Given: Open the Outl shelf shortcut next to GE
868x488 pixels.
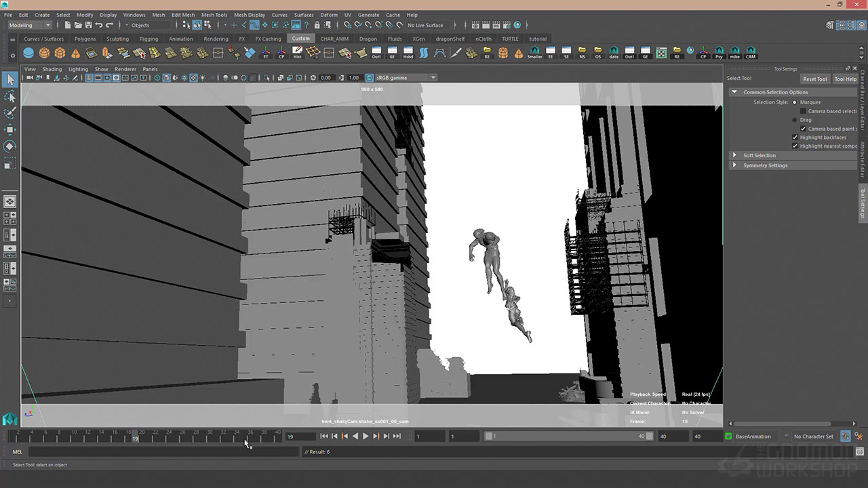Looking at the screenshot, I should 376,53.
